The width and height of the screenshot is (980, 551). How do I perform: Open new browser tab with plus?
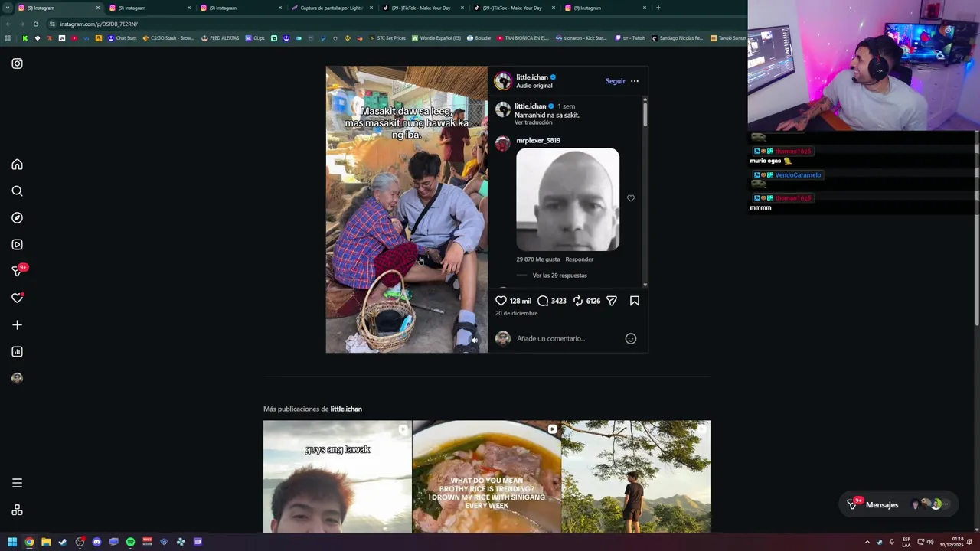coord(658,8)
